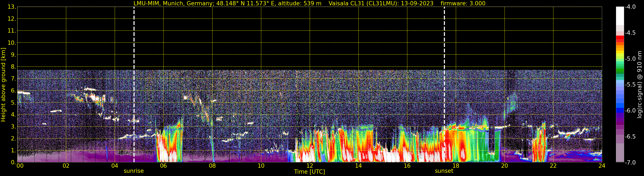The width and height of the screenshot is (644, 176).
Task: Click the 'log(rc-signal) @ 910 nm' colorbar label
Action: (x=640, y=85)
